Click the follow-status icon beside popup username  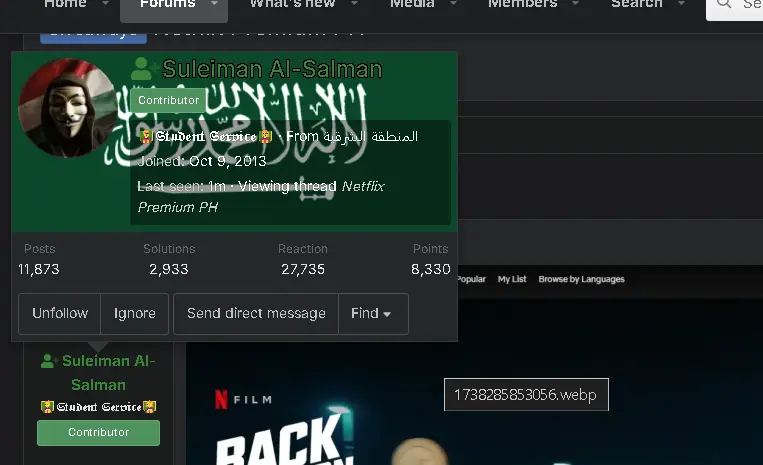coord(143,69)
